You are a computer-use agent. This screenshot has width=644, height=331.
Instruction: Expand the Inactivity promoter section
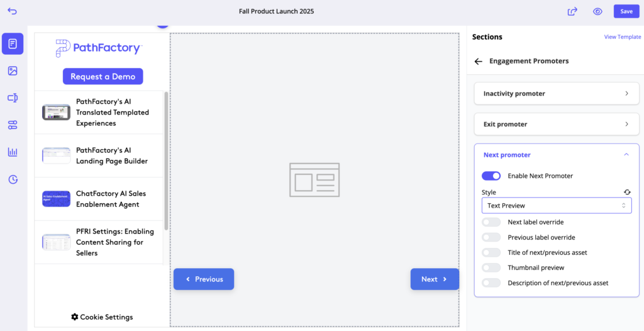(556, 94)
